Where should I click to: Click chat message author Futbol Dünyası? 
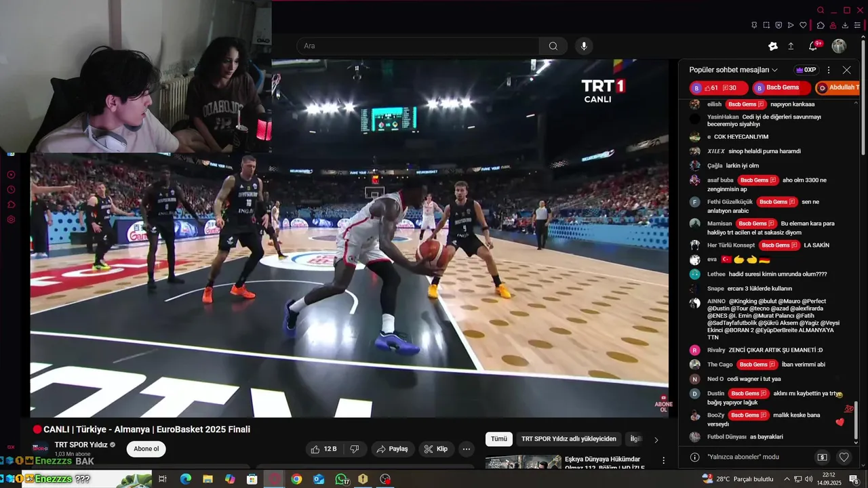point(726,436)
